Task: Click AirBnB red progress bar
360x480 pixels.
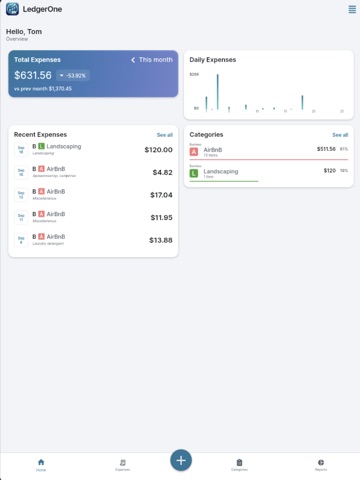Action: pos(269,160)
